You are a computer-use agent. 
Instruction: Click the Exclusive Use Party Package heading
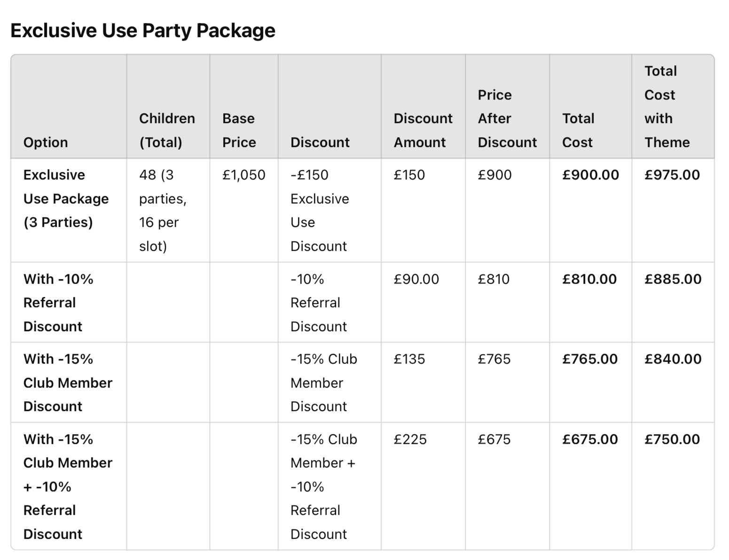(x=143, y=31)
